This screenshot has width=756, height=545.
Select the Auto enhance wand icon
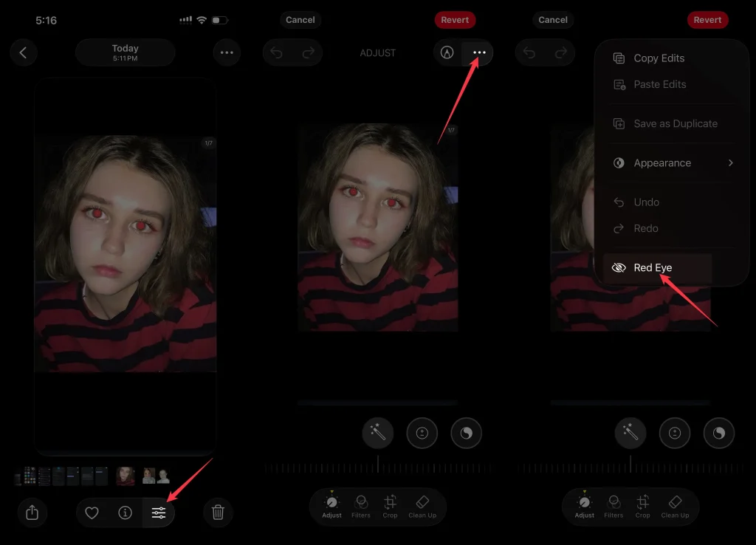point(377,433)
